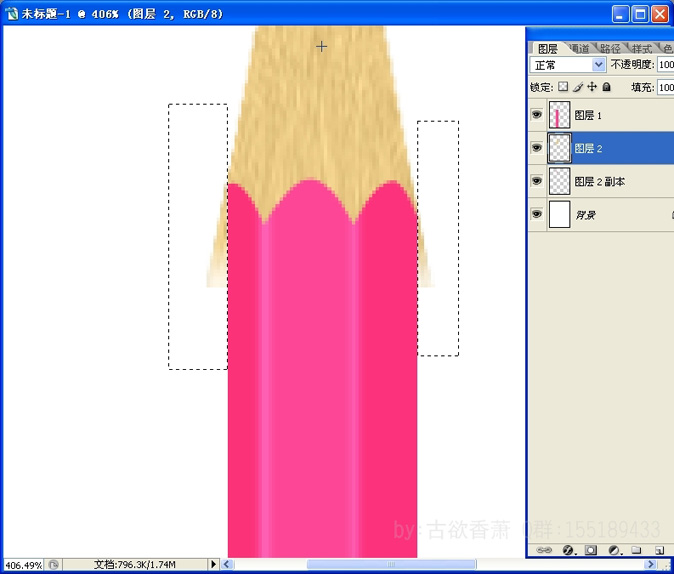
Task: Click the horizontal scrollbar left arrow
Action: coord(227,564)
